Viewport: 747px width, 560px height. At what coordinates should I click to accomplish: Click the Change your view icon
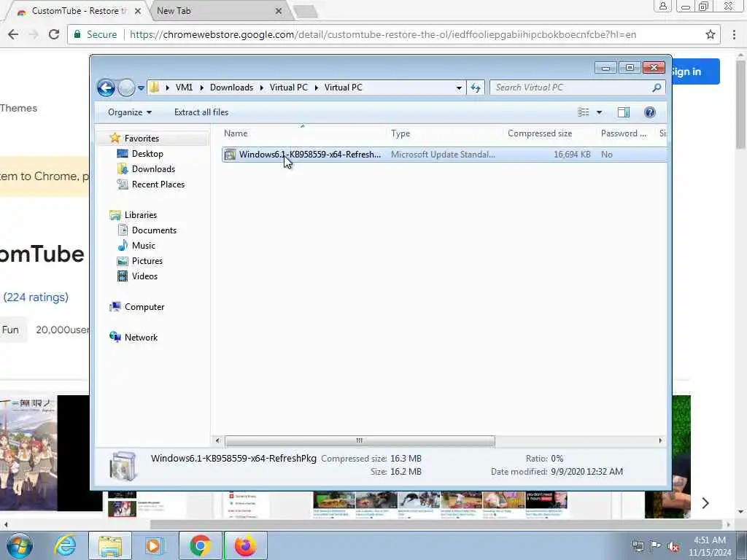click(583, 112)
